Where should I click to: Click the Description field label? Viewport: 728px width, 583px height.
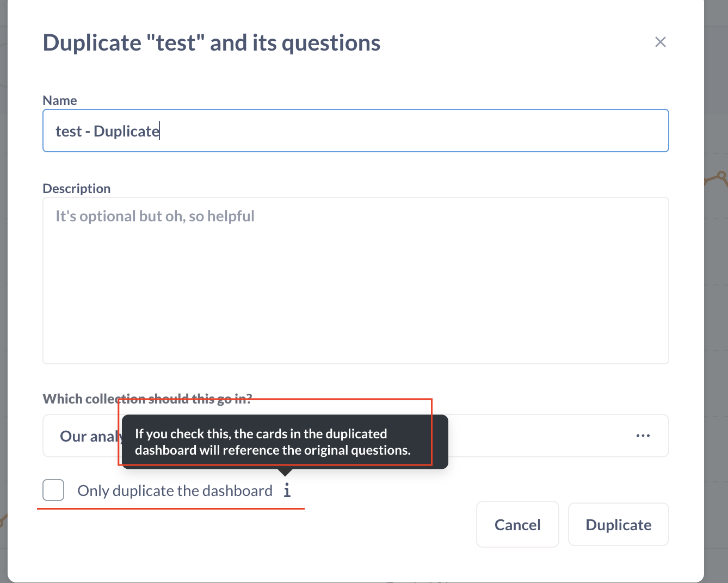coord(77,188)
